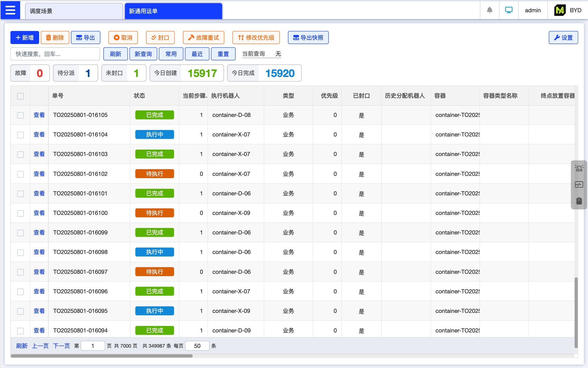Click the clipboard icon on the right panel

579,201
